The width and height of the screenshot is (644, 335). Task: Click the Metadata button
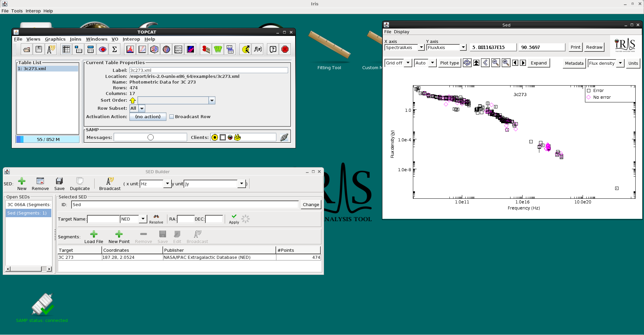pos(574,63)
